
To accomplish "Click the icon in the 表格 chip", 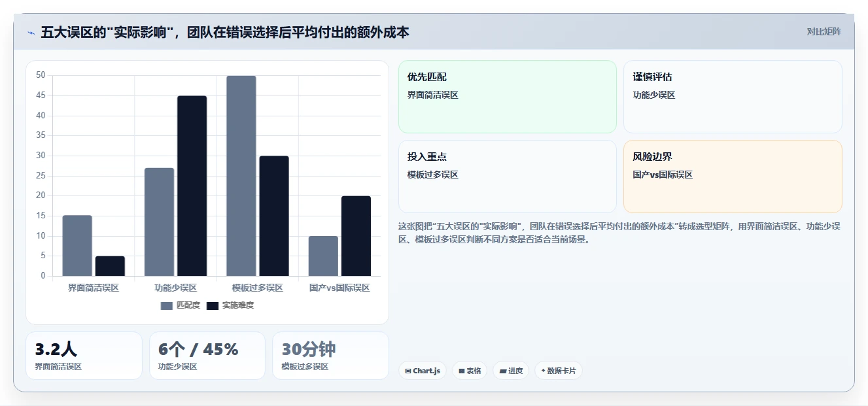I will point(461,371).
